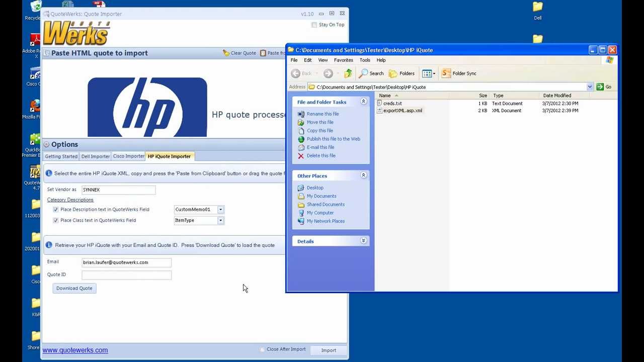This screenshot has height=362, width=644.
Task: Open the CustomMemo01 dropdown
Action: (220, 210)
